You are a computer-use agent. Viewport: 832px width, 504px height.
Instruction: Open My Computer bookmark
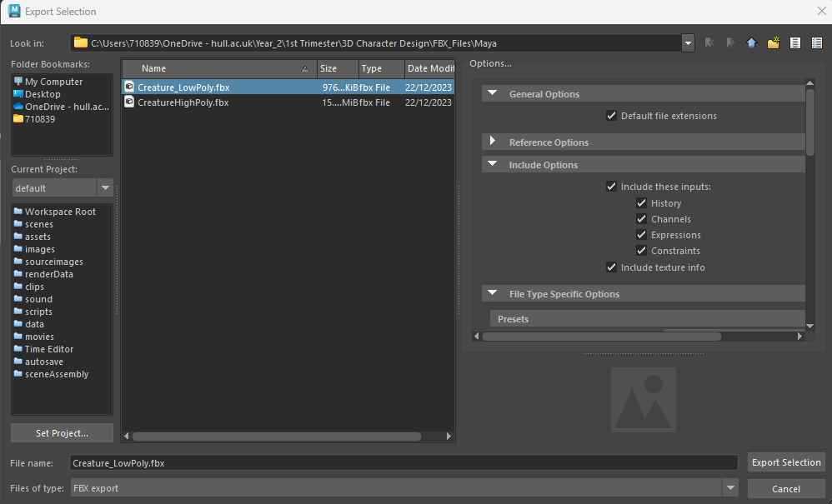click(53, 82)
